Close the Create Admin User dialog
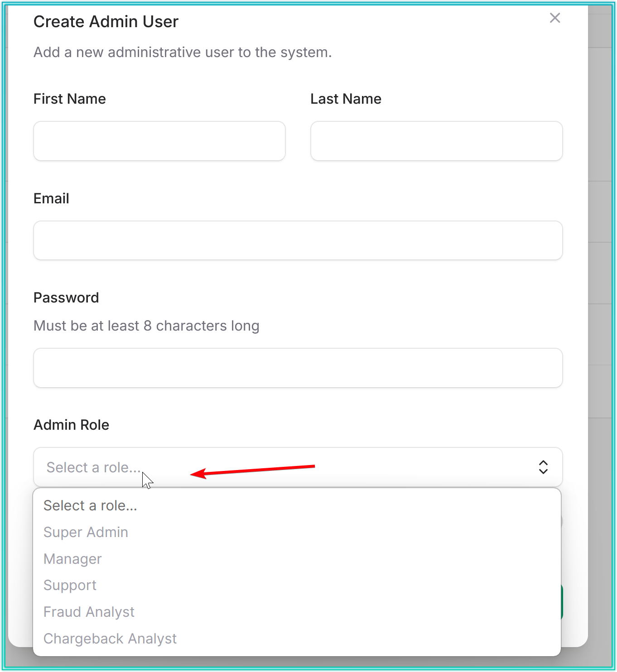This screenshot has width=617, height=672. 554,18
